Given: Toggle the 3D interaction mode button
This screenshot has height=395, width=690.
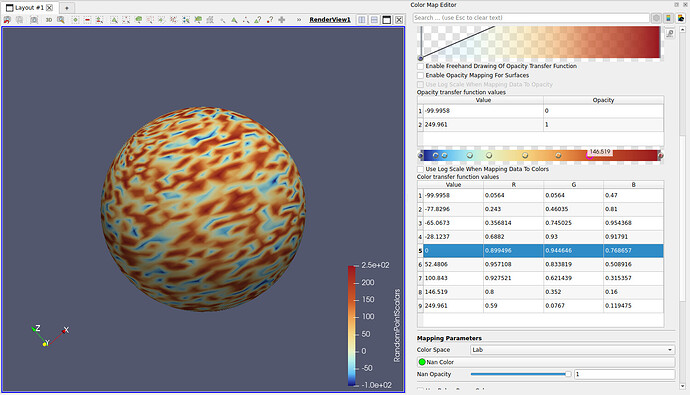Looking at the screenshot, I should pos(49,20).
